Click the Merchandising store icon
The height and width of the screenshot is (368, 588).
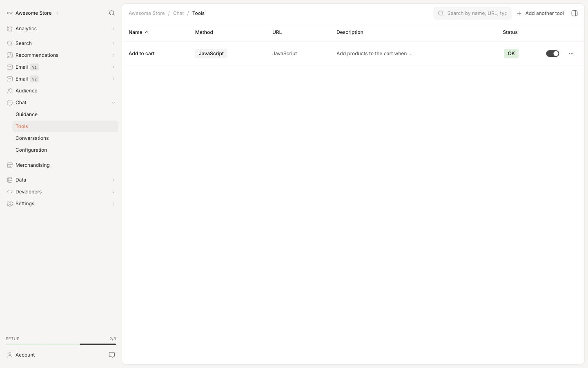[10, 165]
